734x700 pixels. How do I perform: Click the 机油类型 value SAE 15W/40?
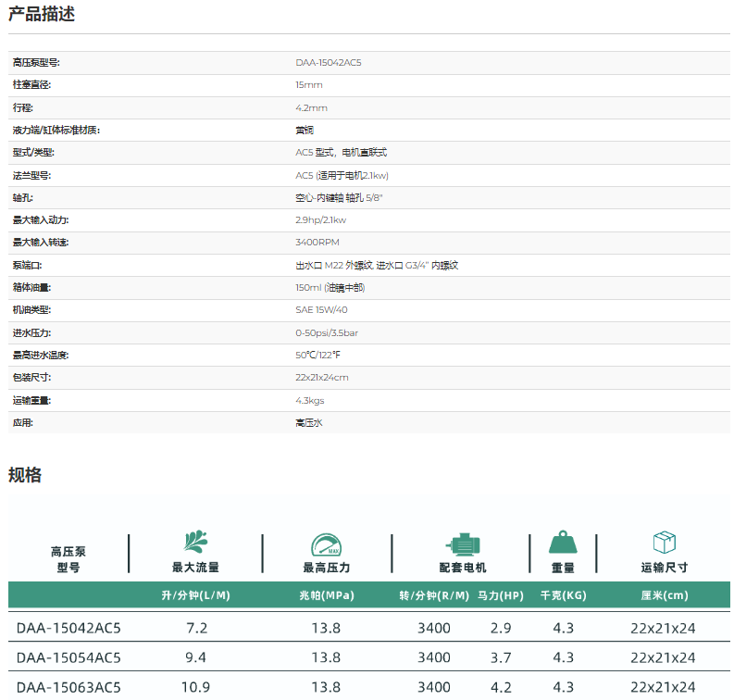pyautogui.click(x=321, y=309)
